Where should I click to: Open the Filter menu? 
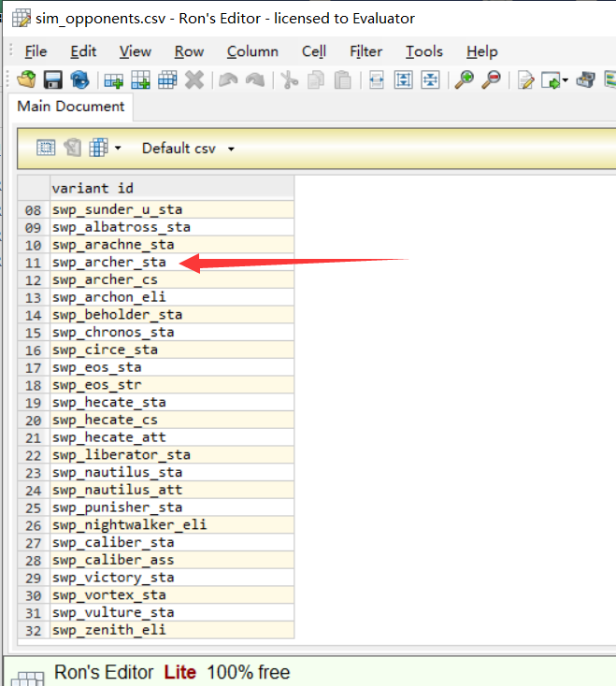click(365, 51)
